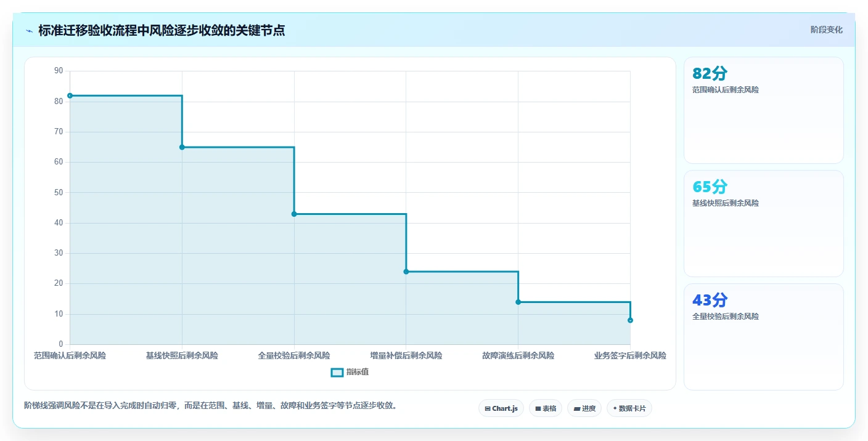Screen dimensions: 868x441
Task: Click the 阶段变化 label in the header
Action: click(826, 30)
